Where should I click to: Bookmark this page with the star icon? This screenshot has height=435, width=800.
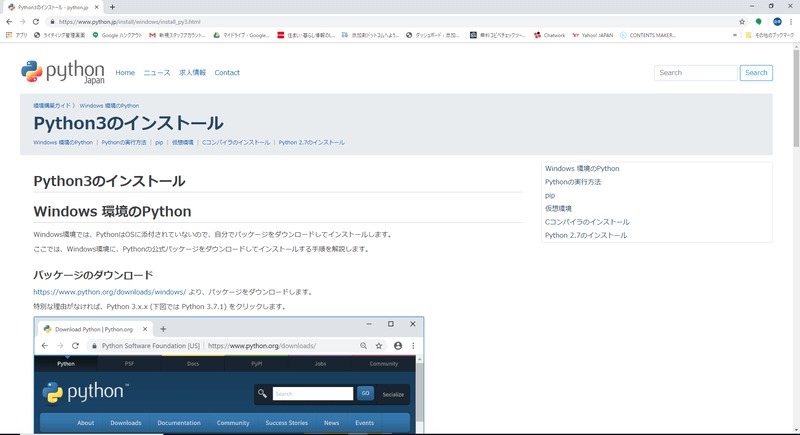pyautogui.click(x=742, y=22)
